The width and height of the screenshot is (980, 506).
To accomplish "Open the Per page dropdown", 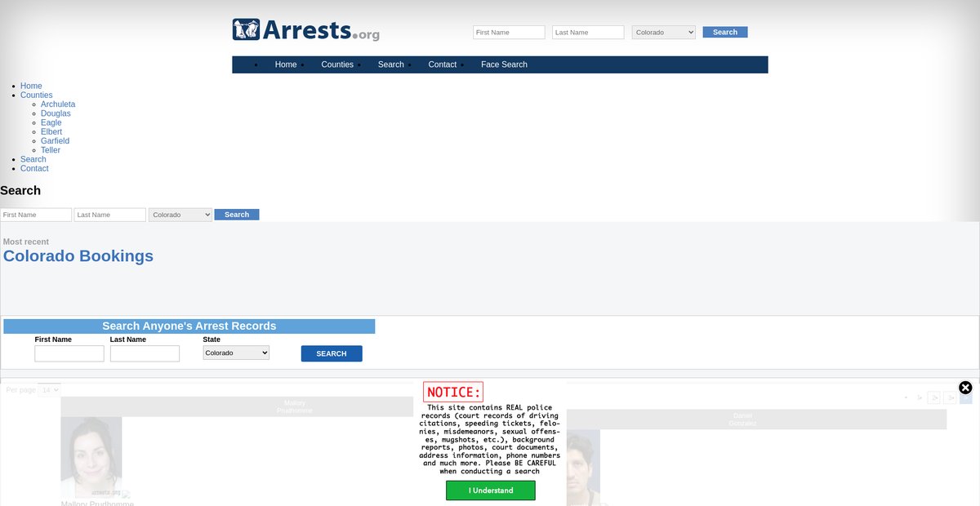I will 49,390.
